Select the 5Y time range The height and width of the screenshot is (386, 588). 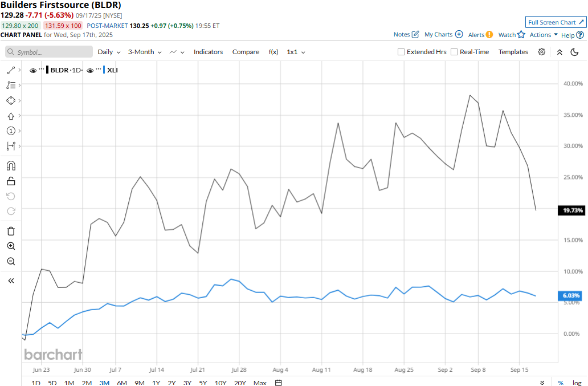(x=203, y=383)
